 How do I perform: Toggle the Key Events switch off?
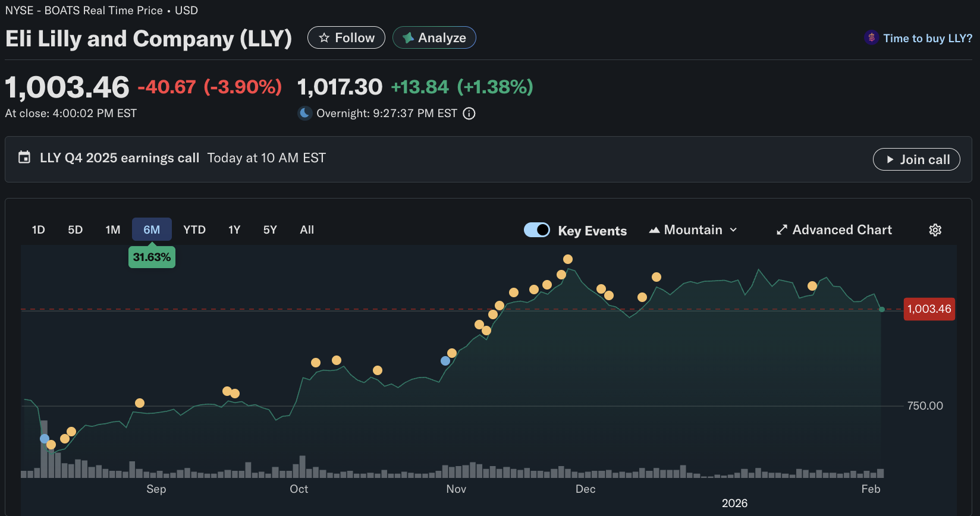coord(537,230)
